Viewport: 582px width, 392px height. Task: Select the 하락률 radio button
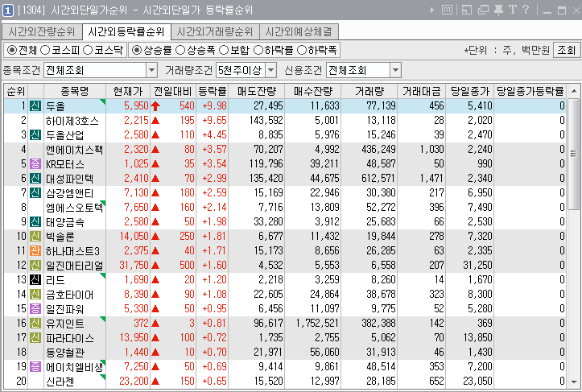(x=258, y=50)
